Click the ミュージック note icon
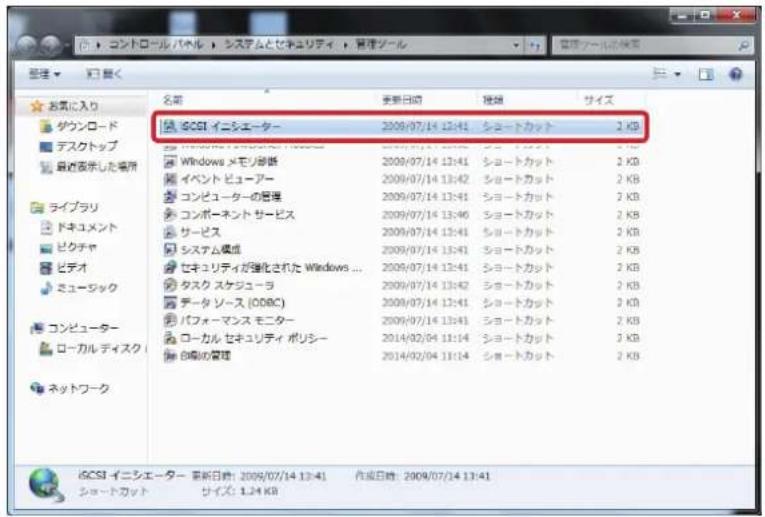This screenshot has width=765, height=517. pyautogui.click(x=46, y=288)
